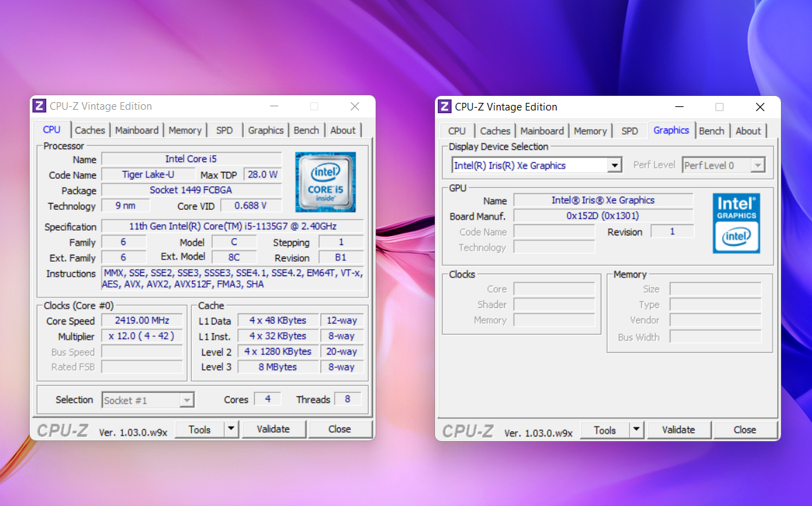Click Validate button in right CPU-Z window

click(678, 430)
